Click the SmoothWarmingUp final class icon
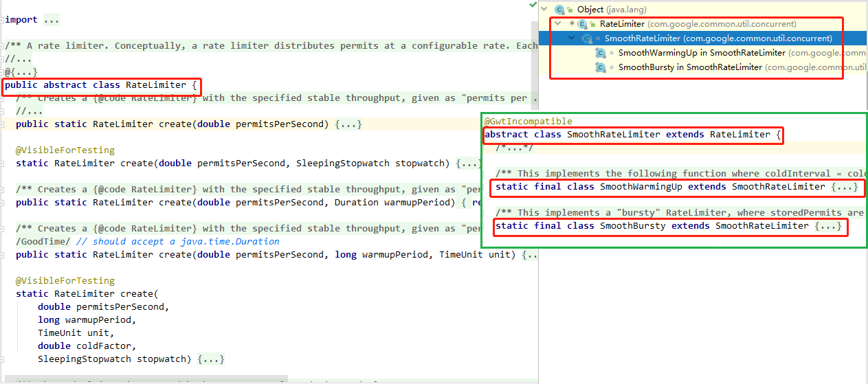 (600, 53)
